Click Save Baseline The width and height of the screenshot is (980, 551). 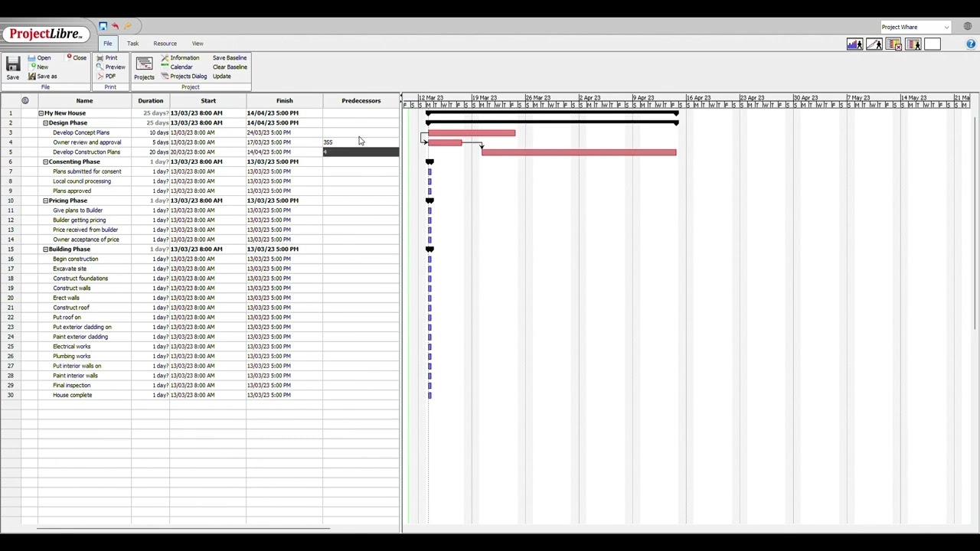(x=230, y=58)
